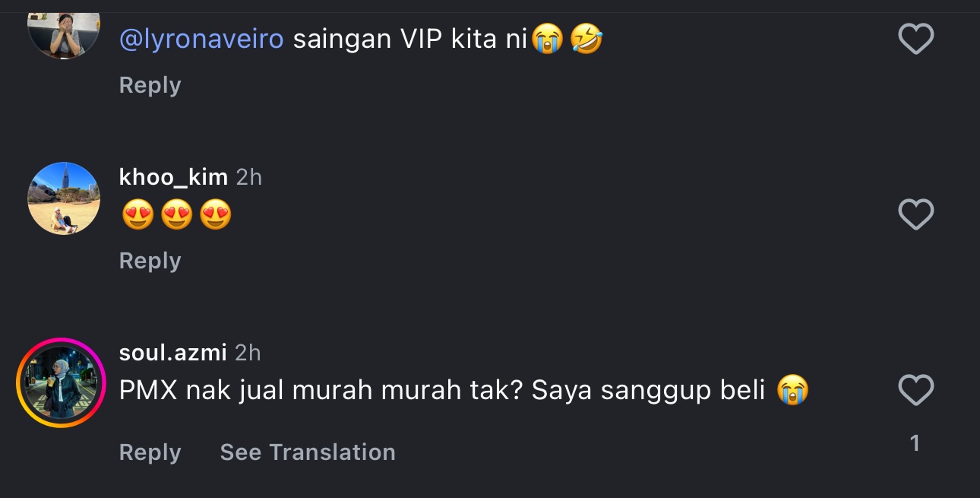The width and height of the screenshot is (980, 498).
Task: View the like count on soul.azmi's comment
Action: tap(915, 442)
